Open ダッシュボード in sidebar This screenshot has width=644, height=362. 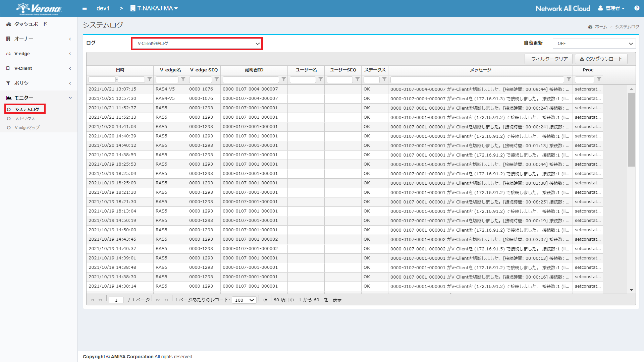coord(39,24)
